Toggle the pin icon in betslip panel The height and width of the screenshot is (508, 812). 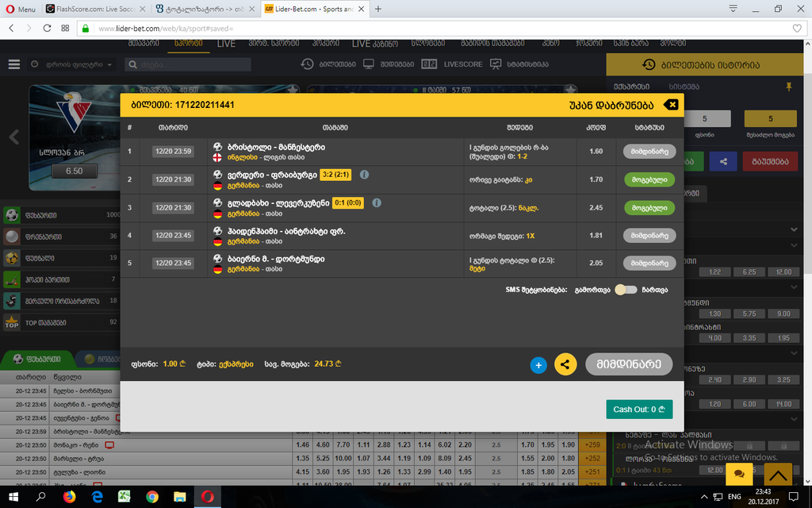tap(789, 87)
